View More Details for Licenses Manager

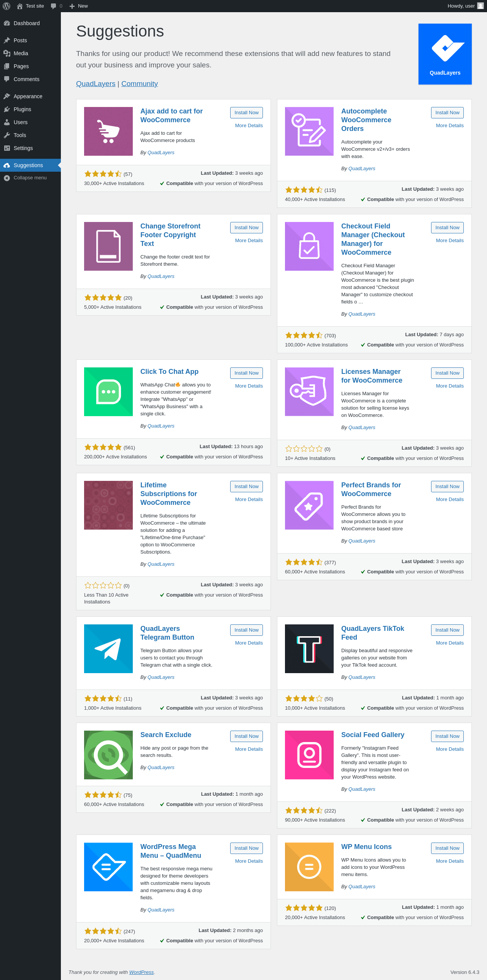pos(450,386)
